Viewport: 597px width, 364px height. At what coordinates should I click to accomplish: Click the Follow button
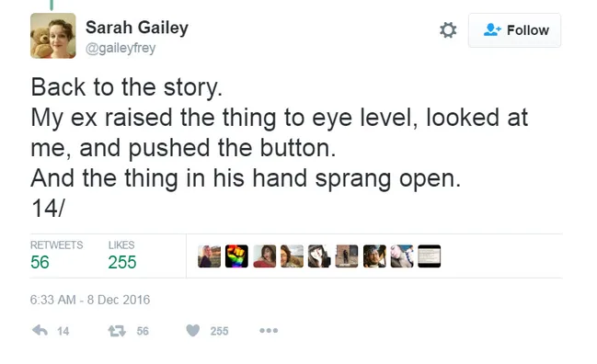(x=514, y=30)
